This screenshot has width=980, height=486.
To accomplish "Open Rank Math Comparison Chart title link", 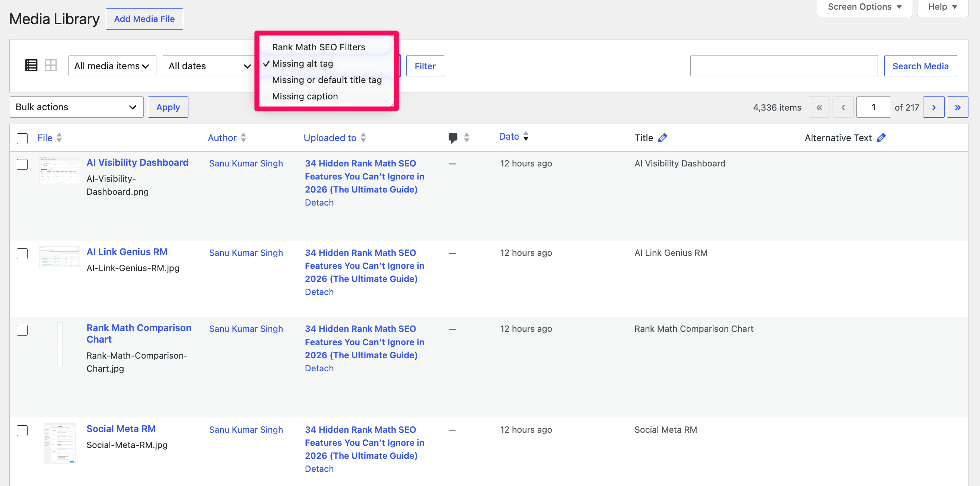I will (139, 333).
